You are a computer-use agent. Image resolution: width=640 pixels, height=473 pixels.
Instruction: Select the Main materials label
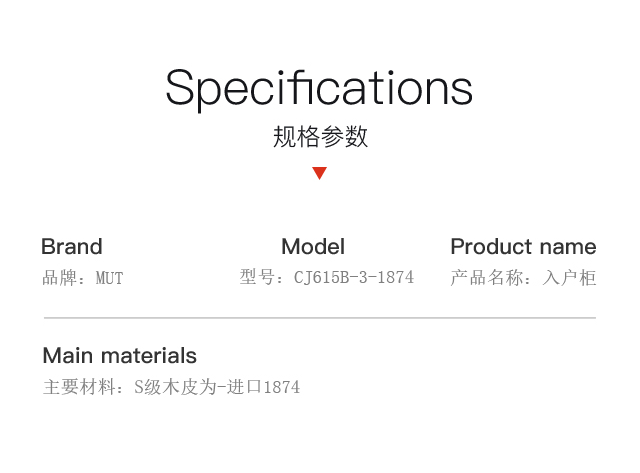[120, 355]
